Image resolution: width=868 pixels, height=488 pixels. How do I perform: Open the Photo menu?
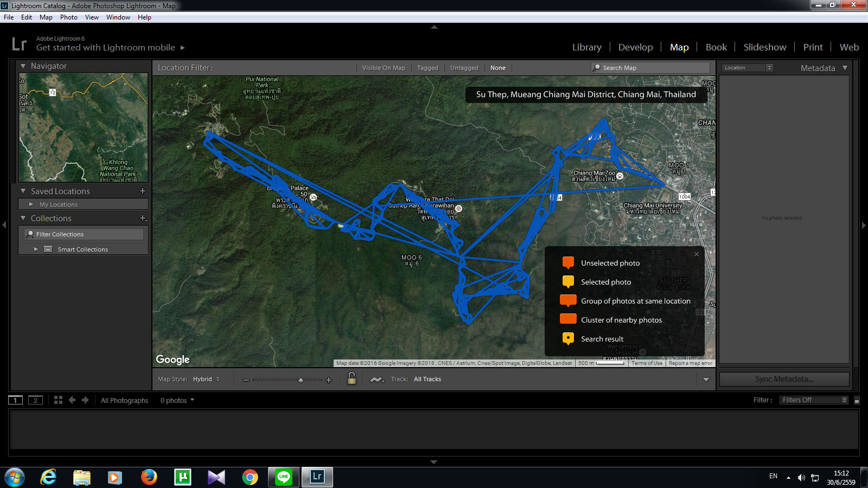click(69, 17)
